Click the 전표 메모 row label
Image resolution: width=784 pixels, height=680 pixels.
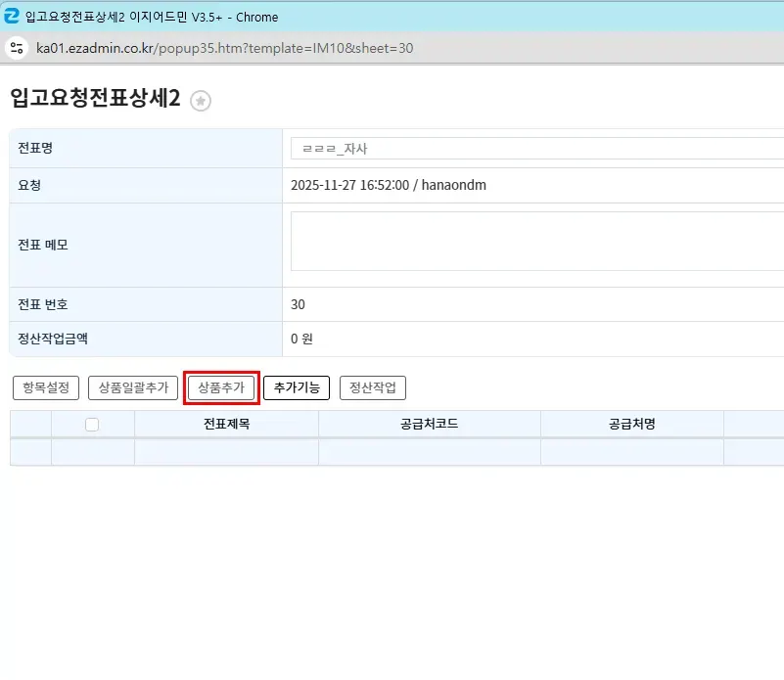43,245
